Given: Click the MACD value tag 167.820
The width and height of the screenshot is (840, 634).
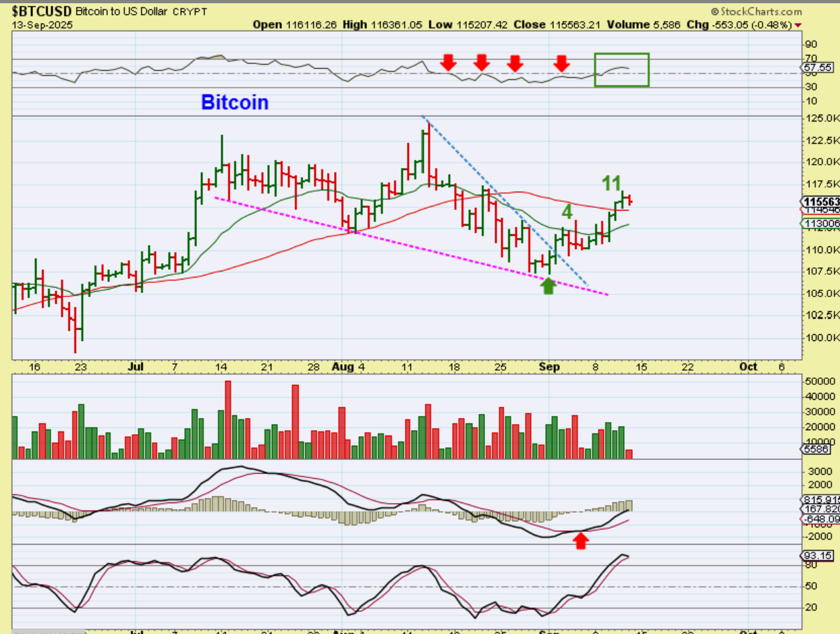Looking at the screenshot, I should tap(821, 508).
